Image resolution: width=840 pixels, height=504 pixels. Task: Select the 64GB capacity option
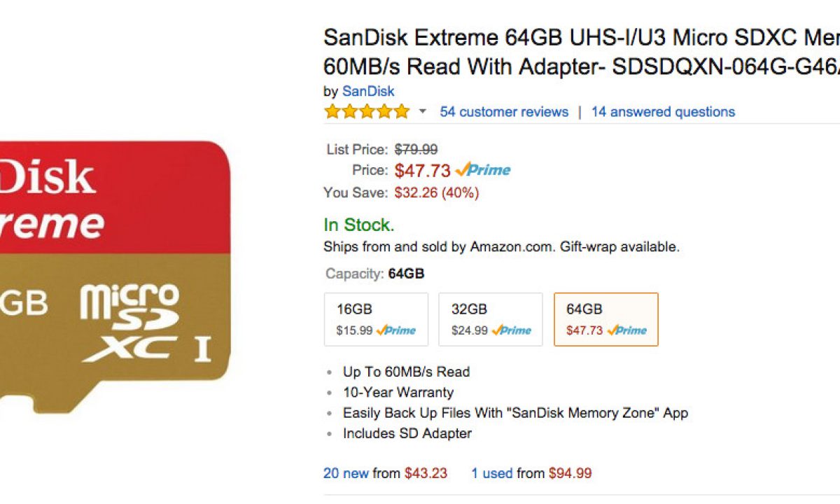click(605, 319)
